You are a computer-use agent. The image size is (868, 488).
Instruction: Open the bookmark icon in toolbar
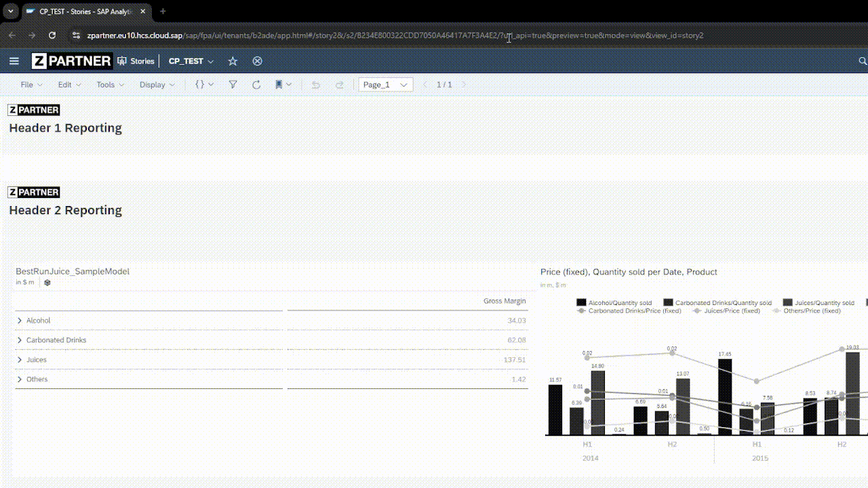279,85
